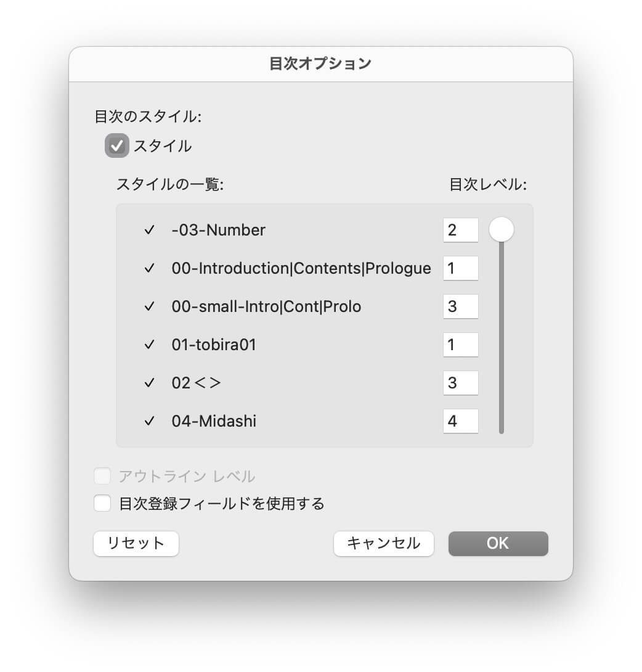The width and height of the screenshot is (642, 672).
Task: Click the checkmark beside 02<> style
Action: (149, 383)
